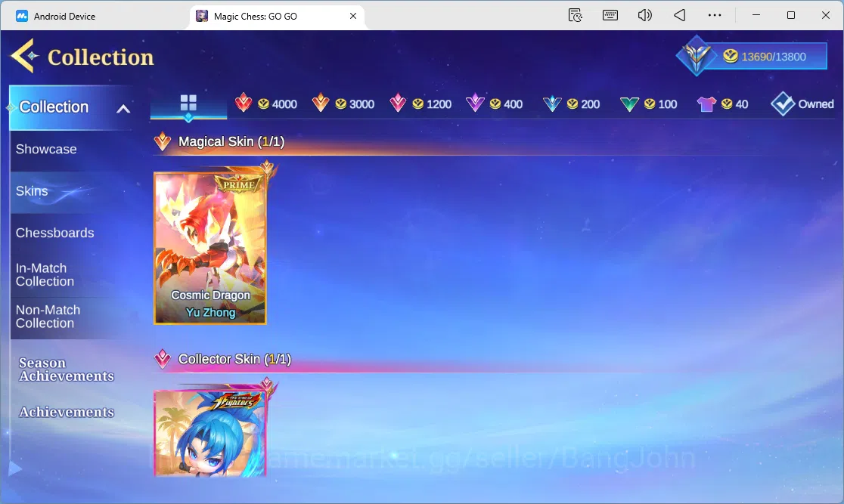Open the three-dot more options menu
Screen dimensions: 844x504
point(714,16)
